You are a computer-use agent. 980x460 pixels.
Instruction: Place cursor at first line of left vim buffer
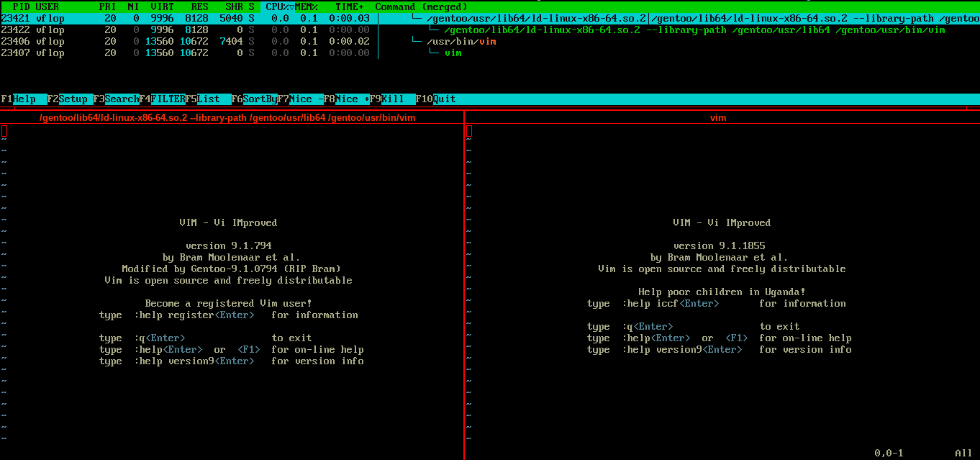4,130
